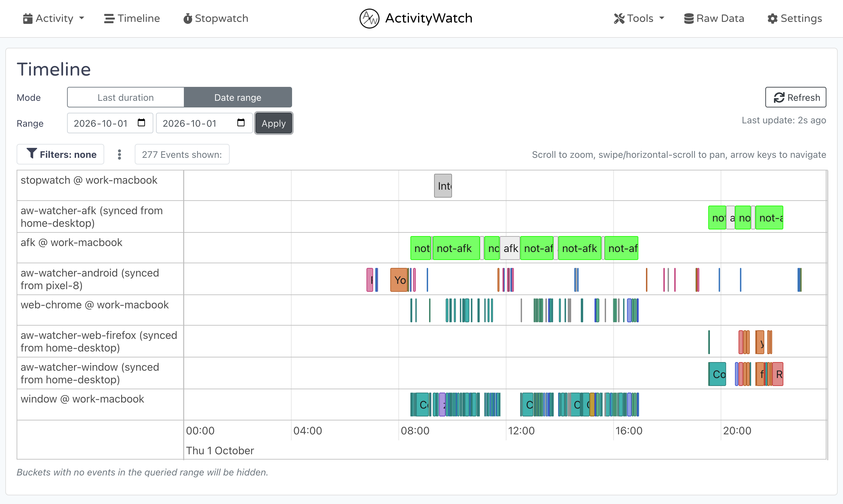The height and width of the screenshot is (504, 843).
Task: Focus the start date input field
Action: tap(110, 123)
